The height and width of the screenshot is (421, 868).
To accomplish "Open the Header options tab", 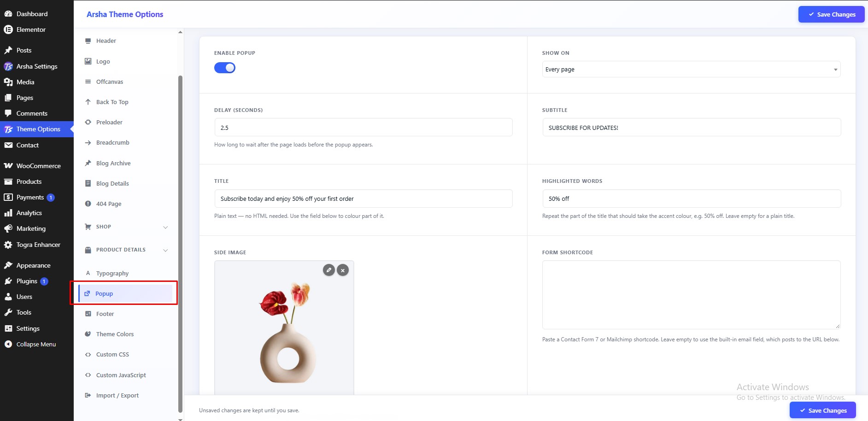I will (x=125, y=41).
